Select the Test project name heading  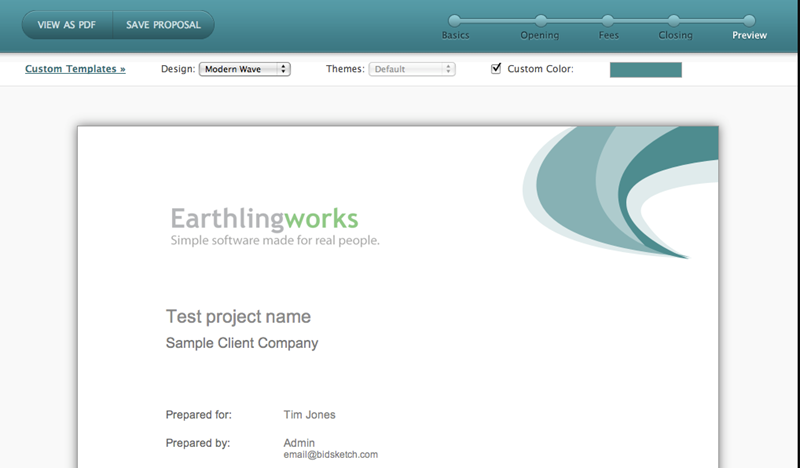238,317
